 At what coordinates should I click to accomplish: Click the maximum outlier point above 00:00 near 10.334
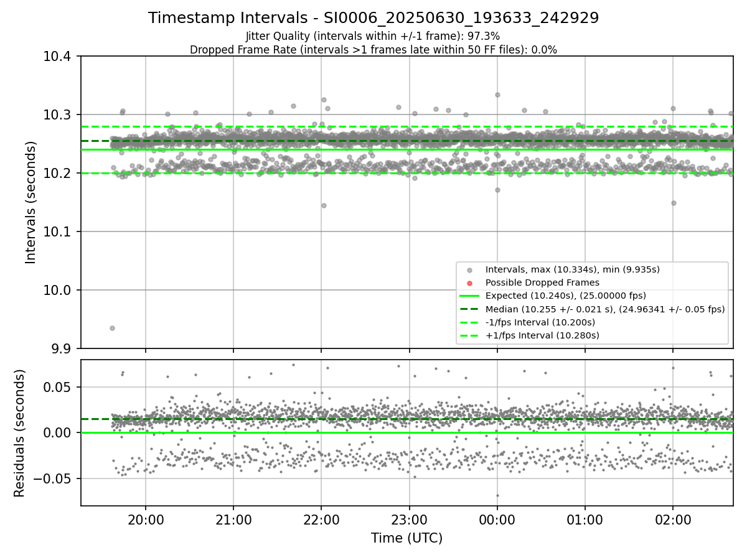point(497,95)
